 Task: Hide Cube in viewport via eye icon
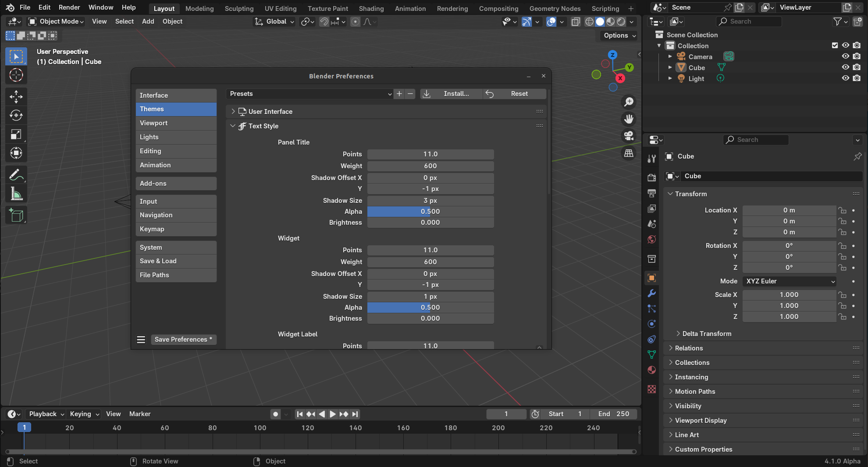[846, 67]
